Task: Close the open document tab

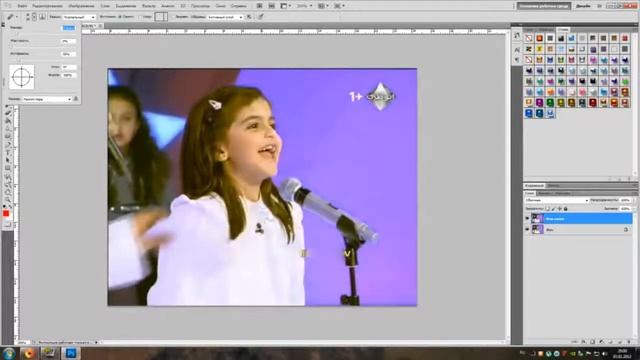Action: (x=100, y=26)
